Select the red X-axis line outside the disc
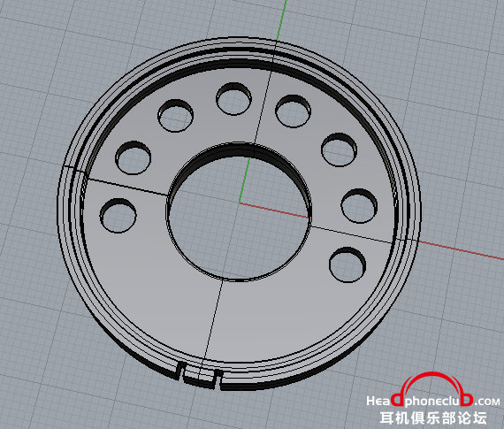Viewport: 504px width, 429px height. 461,249
